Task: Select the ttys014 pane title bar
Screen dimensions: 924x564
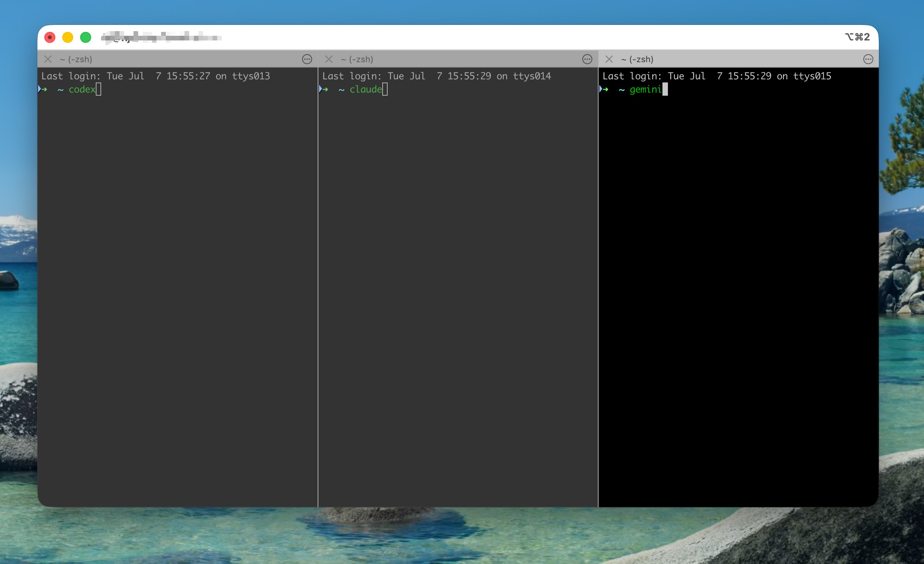Action: 458,59
